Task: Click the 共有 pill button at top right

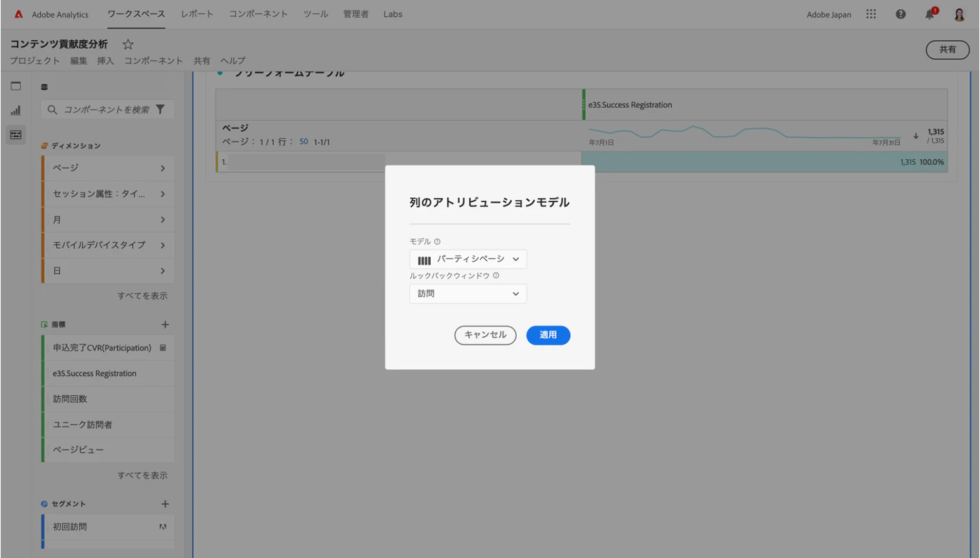Action: click(x=948, y=50)
